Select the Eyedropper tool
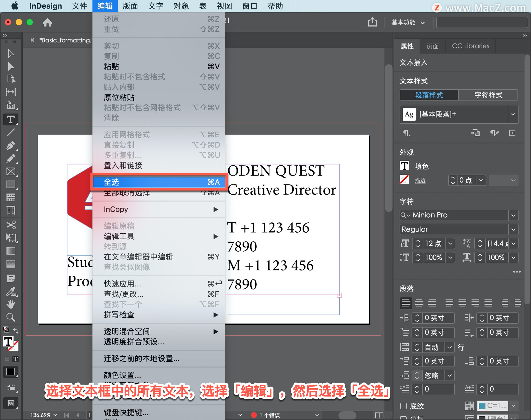 pos(11,292)
